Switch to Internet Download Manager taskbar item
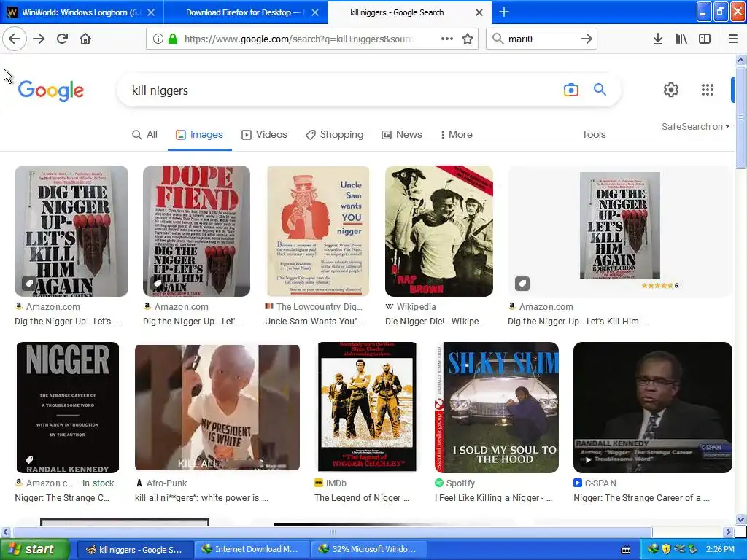 (252, 550)
